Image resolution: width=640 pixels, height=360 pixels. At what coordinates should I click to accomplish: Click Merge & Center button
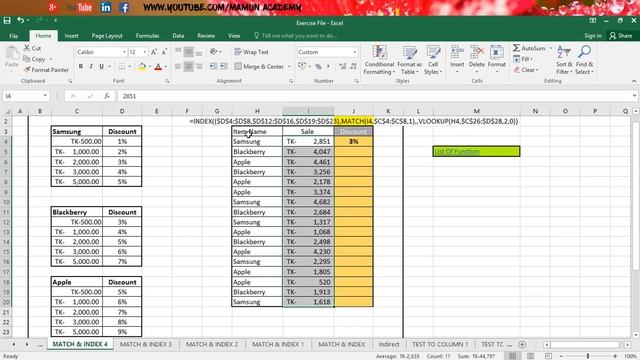coord(259,66)
